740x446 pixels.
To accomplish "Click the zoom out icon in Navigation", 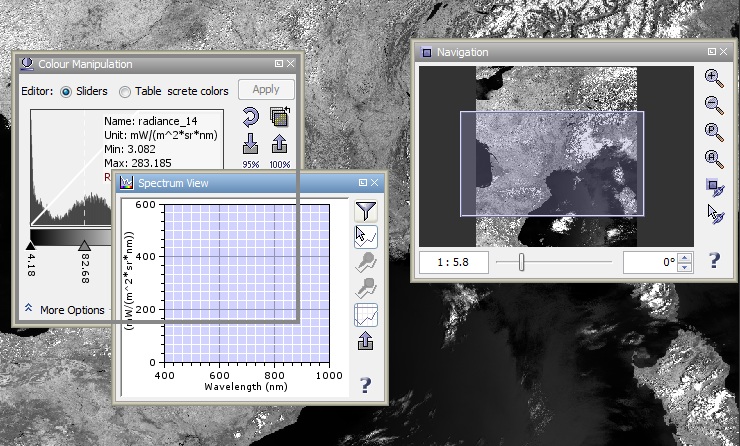I will tap(714, 104).
